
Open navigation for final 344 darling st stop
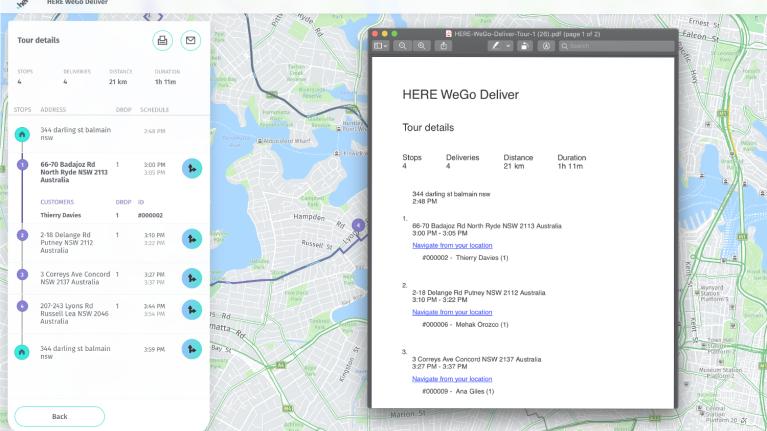click(x=192, y=349)
